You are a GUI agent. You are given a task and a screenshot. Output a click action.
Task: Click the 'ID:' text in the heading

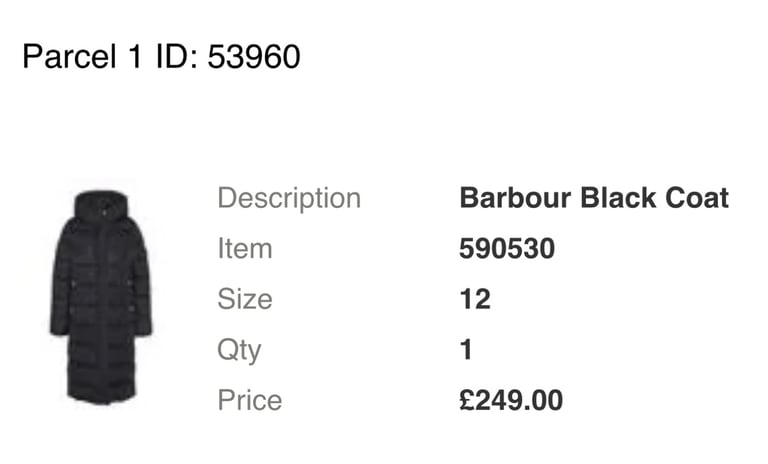coord(177,56)
